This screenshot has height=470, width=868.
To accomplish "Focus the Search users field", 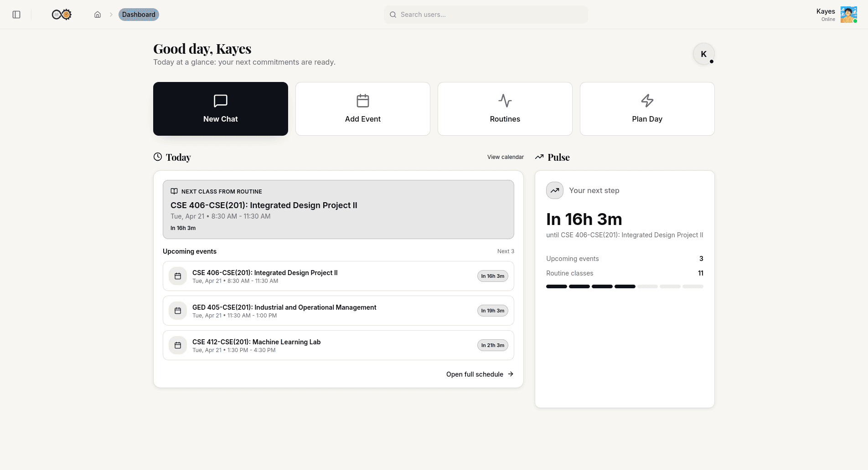I will click(x=486, y=15).
